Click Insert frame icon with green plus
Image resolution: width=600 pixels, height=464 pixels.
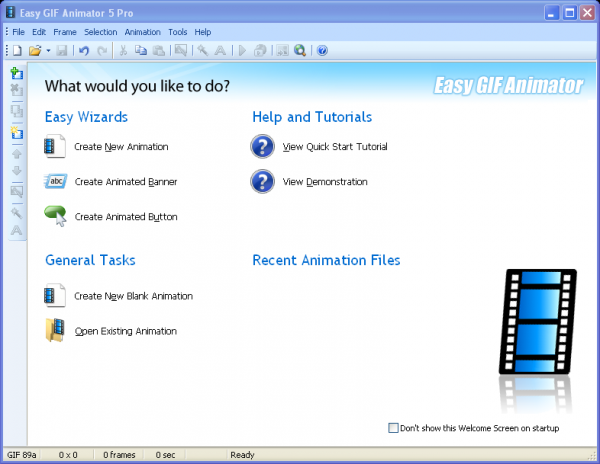[x=16, y=73]
